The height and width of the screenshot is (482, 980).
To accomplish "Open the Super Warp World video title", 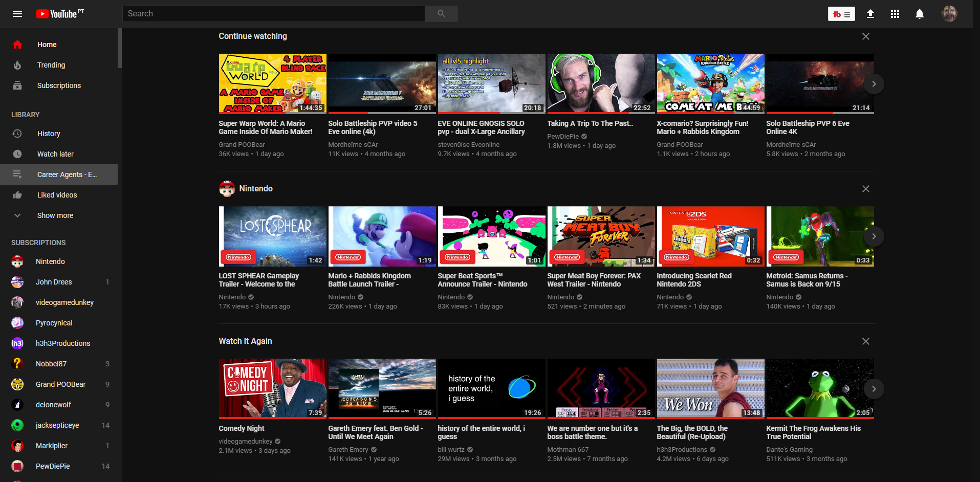I will point(266,127).
